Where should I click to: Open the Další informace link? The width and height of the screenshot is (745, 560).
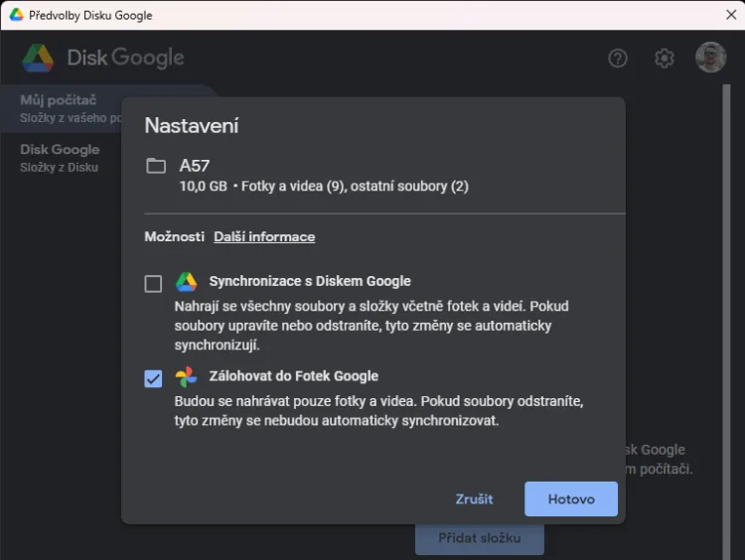pyautogui.click(x=264, y=236)
